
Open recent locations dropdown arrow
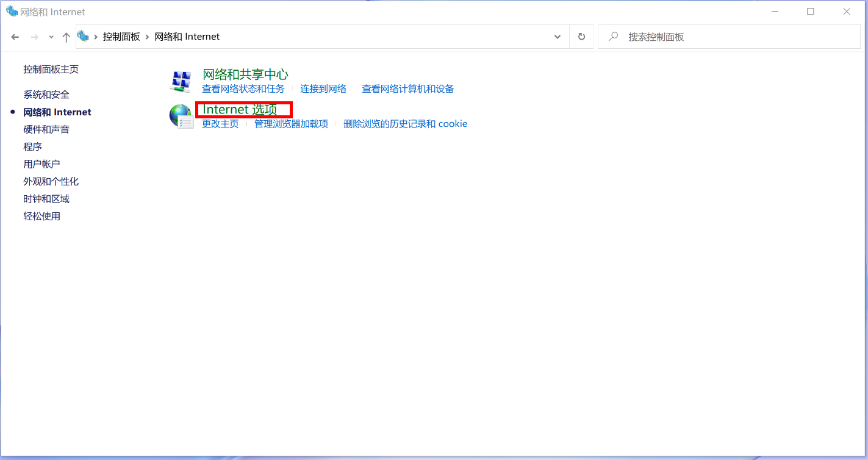[51, 37]
